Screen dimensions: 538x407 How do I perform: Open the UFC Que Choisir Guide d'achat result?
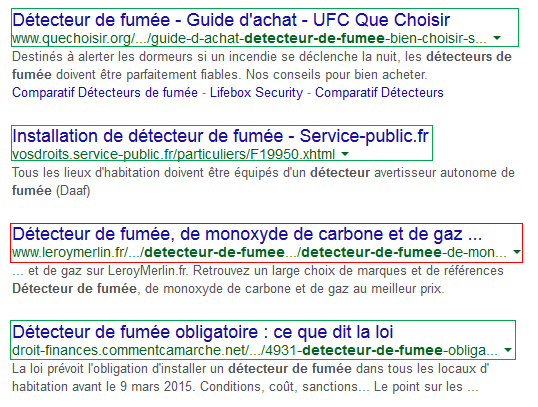(231, 20)
